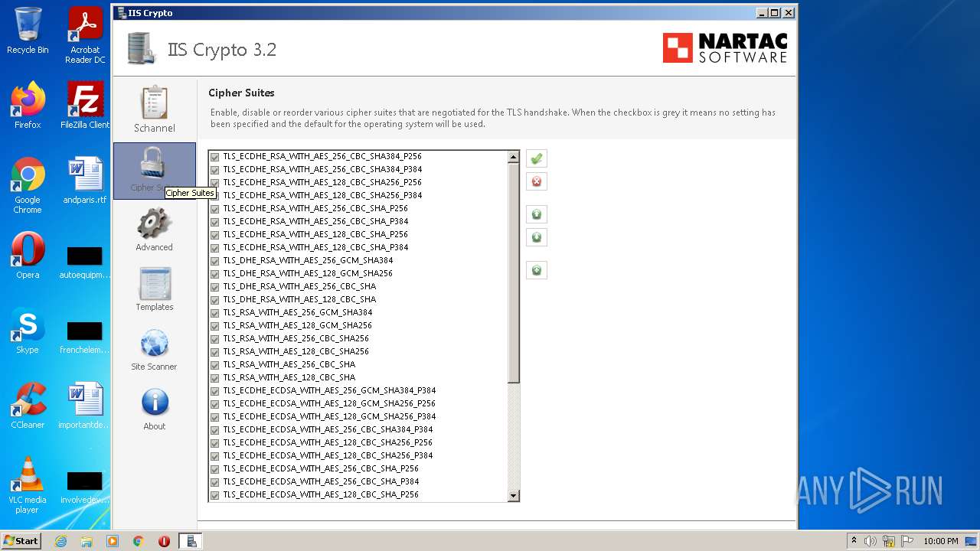The width and height of the screenshot is (980, 551).
Task: Open the Acrobat Reader DC desktop icon
Action: pos(85,35)
